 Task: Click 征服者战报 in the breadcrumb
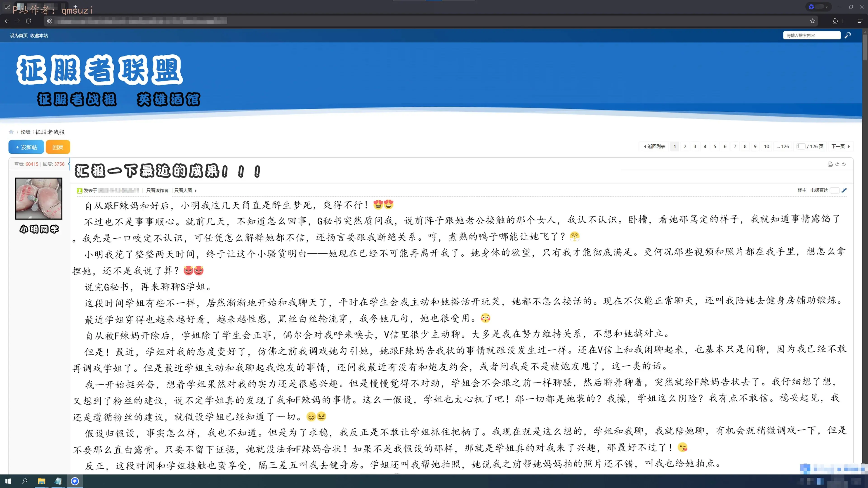click(50, 132)
